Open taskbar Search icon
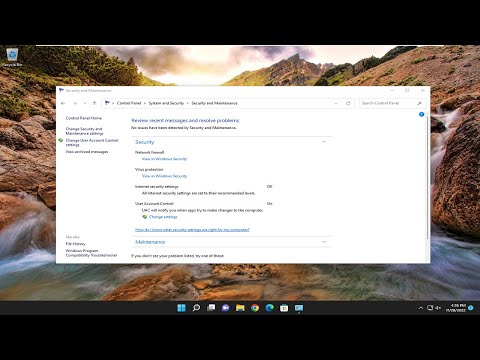 point(196,308)
